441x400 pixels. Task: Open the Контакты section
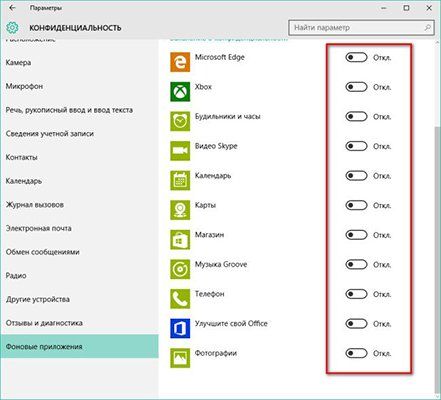(79, 157)
